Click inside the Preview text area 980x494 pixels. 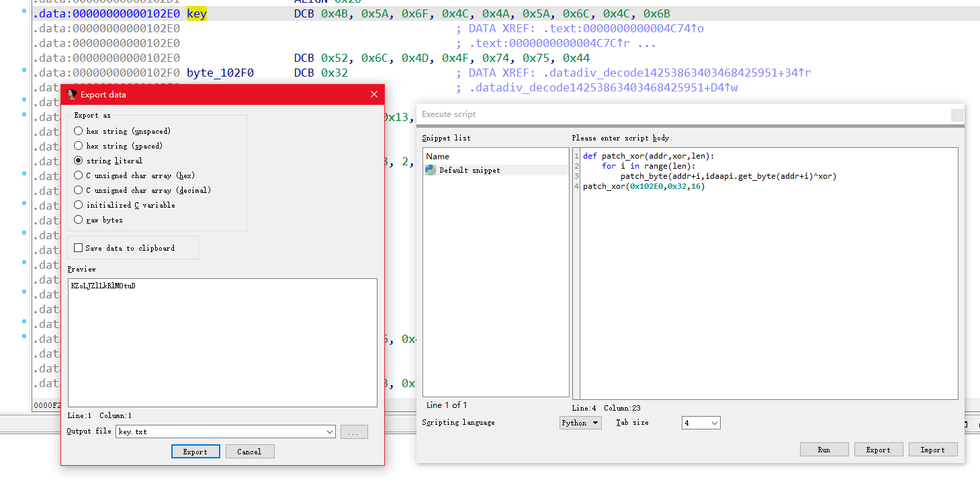coord(222,343)
